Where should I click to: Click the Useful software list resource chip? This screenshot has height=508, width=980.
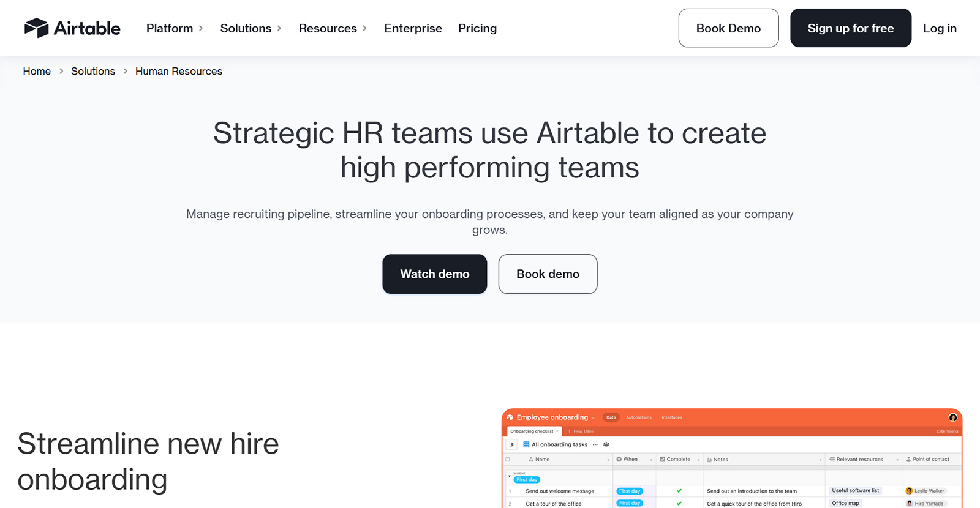coord(855,490)
